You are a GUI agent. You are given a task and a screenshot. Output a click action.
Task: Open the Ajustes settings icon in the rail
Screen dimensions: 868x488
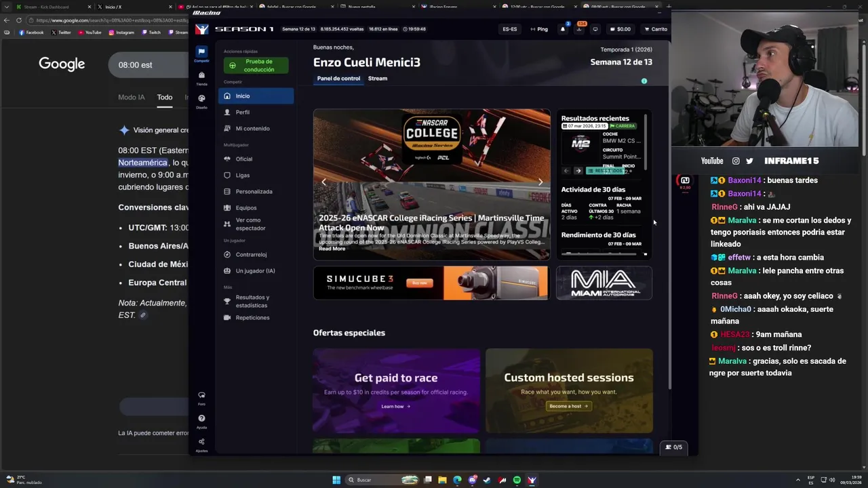[201, 444]
